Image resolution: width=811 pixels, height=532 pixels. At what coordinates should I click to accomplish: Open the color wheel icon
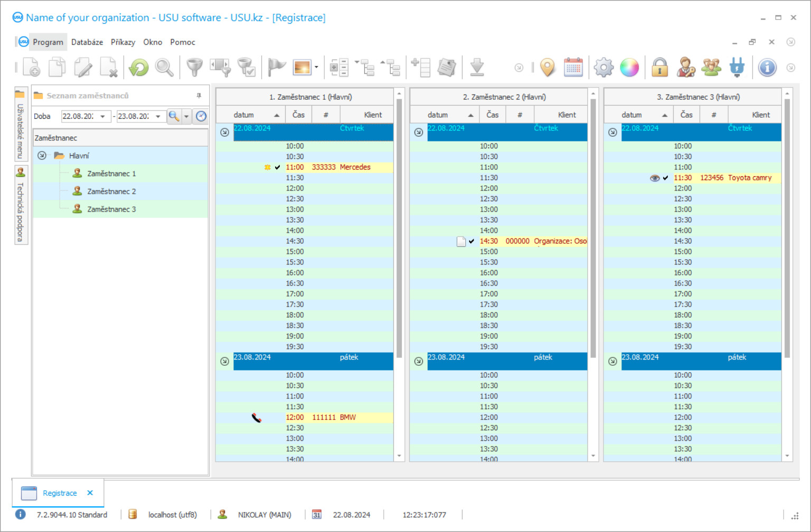point(629,67)
